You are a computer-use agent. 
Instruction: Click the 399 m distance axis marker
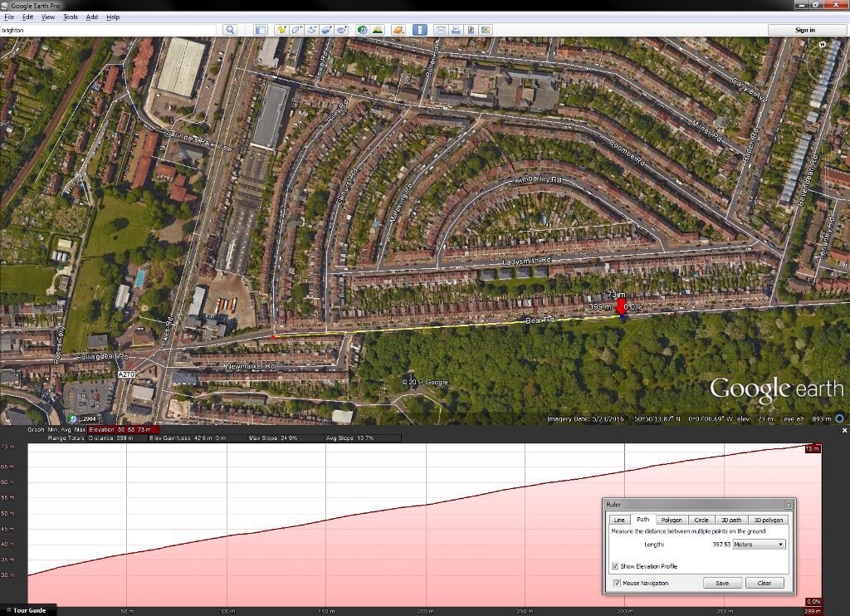(x=812, y=611)
